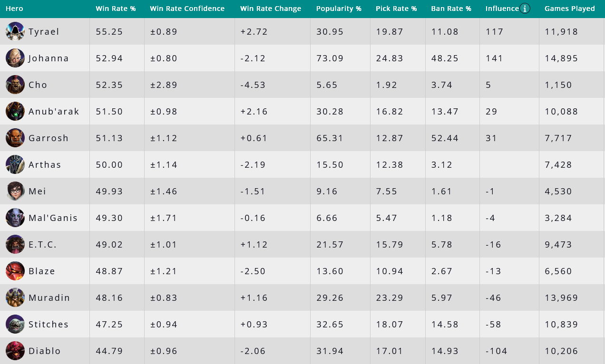Open the Johanna hero name link

coord(49,58)
